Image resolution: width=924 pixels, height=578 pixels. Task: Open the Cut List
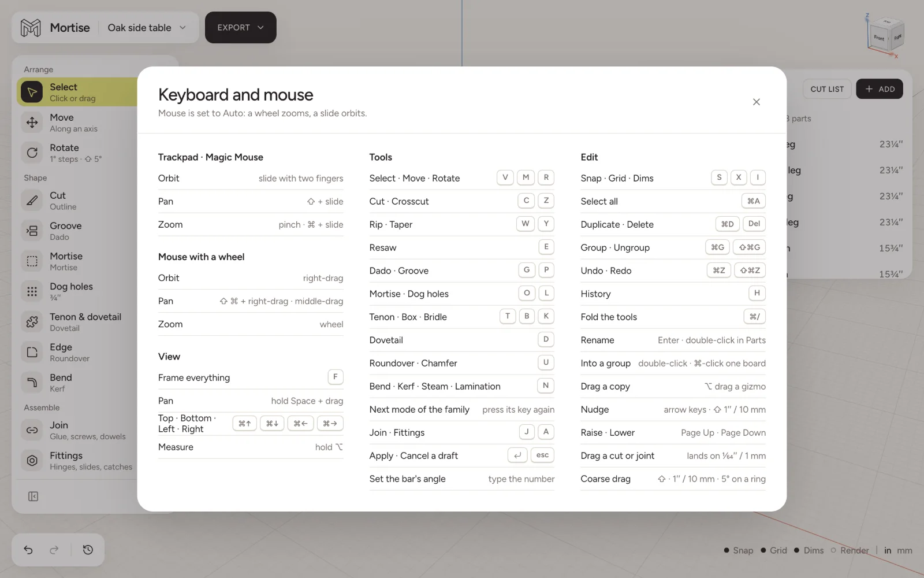tap(827, 89)
